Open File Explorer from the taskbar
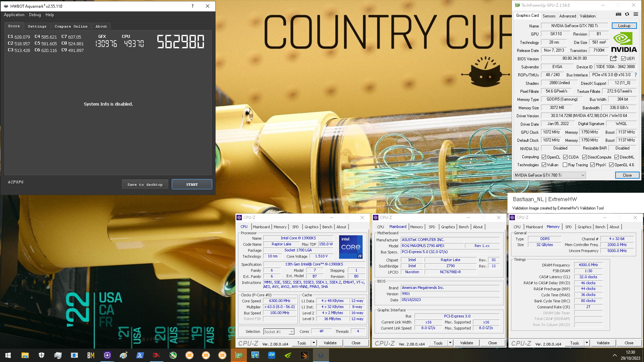The height and width of the screenshot is (362, 644). pos(25,355)
